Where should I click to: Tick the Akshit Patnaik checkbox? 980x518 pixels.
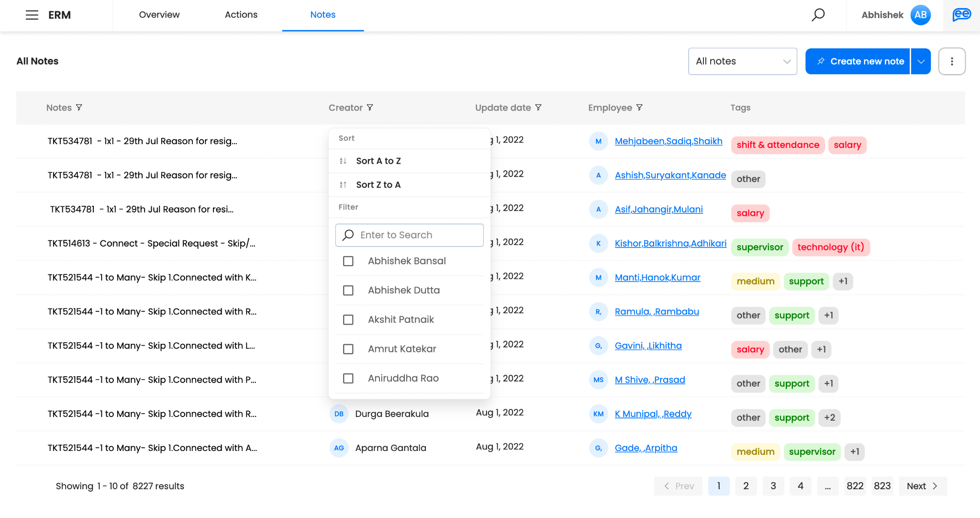coord(348,320)
